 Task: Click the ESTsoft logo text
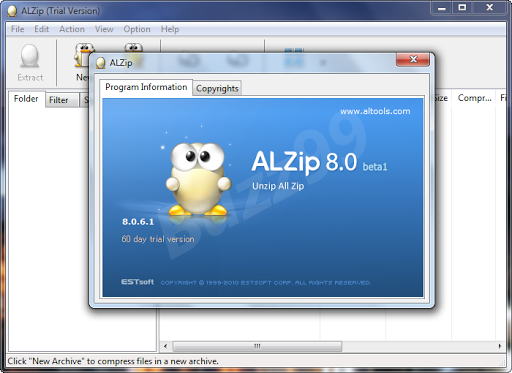pos(137,282)
